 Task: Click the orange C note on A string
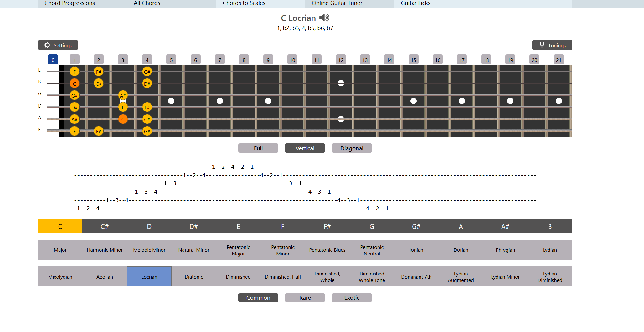tap(123, 119)
